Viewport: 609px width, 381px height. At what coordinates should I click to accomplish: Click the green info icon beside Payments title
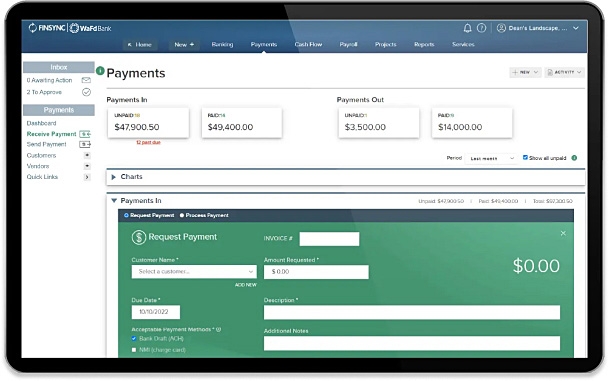pyautogui.click(x=100, y=71)
